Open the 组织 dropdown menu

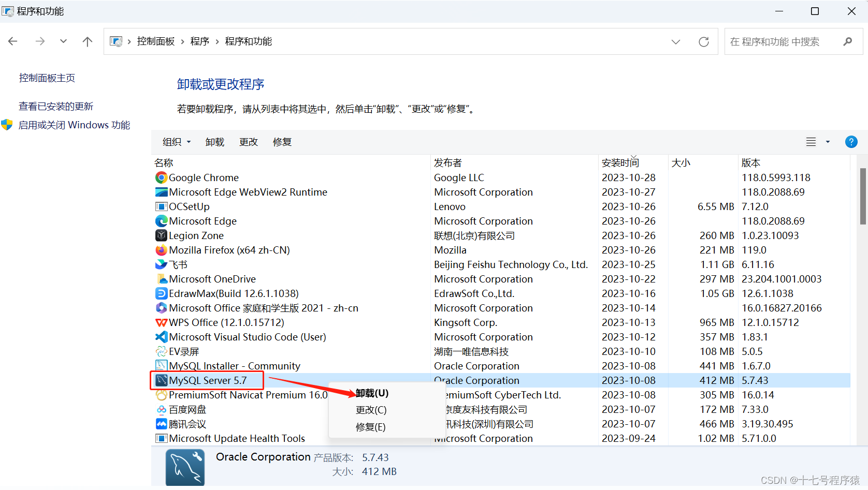click(x=177, y=142)
